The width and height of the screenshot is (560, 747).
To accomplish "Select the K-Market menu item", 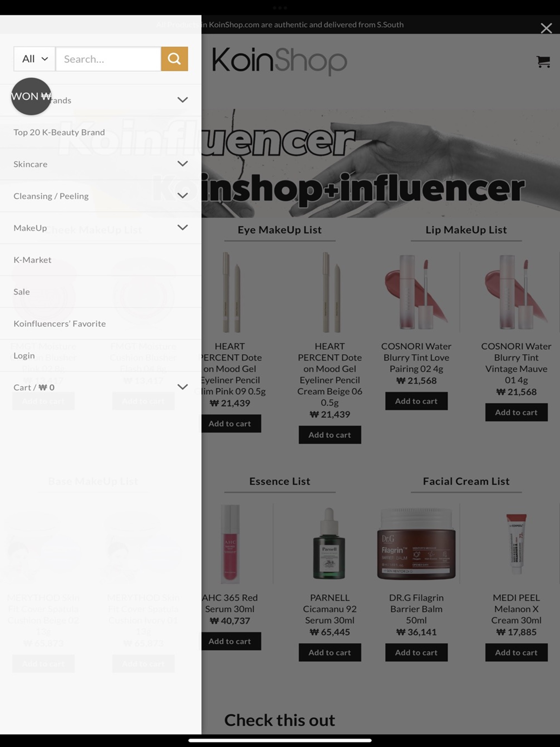I will [32, 260].
